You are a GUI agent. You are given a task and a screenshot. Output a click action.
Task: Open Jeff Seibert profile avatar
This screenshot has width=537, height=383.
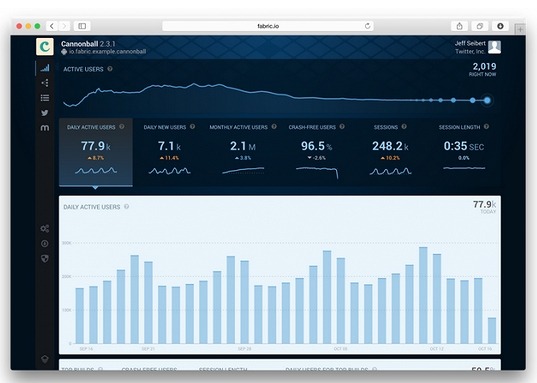pyautogui.click(x=494, y=47)
